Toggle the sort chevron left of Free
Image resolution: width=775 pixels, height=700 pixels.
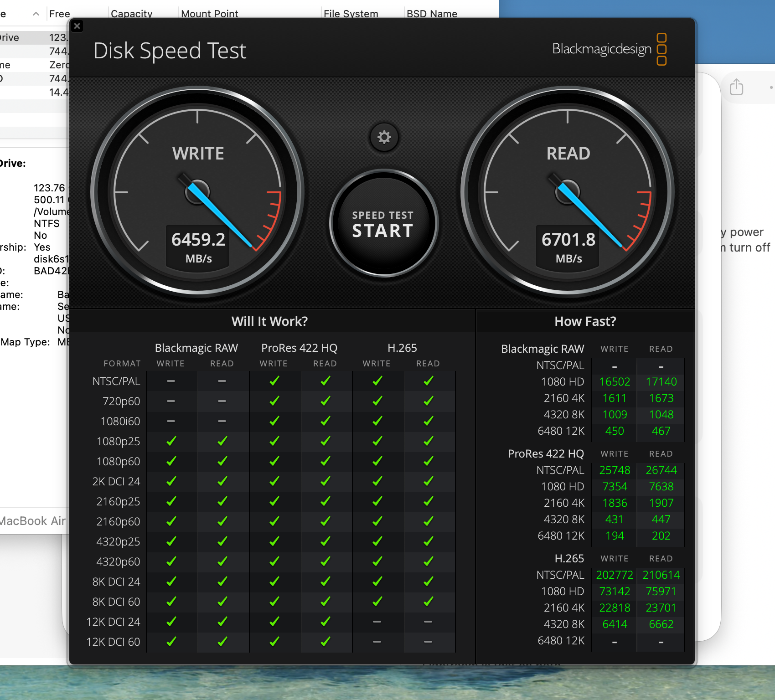36,14
